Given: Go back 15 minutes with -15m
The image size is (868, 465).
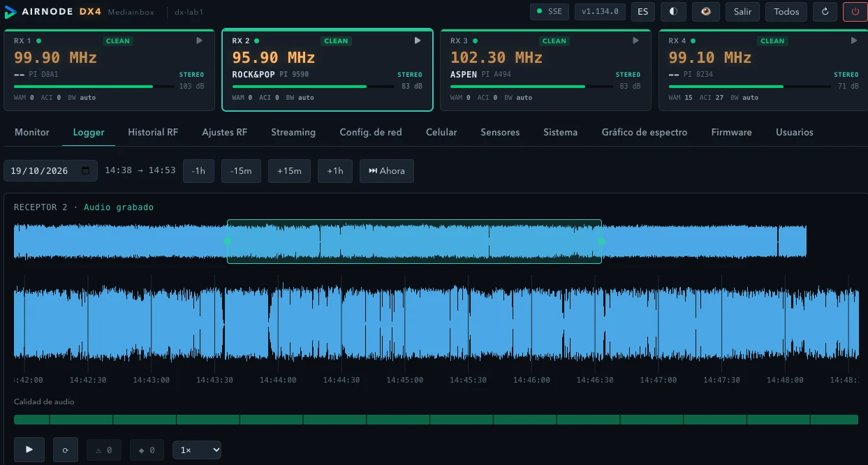Looking at the screenshot, I should pyautogui.click(x=241, y=171).
